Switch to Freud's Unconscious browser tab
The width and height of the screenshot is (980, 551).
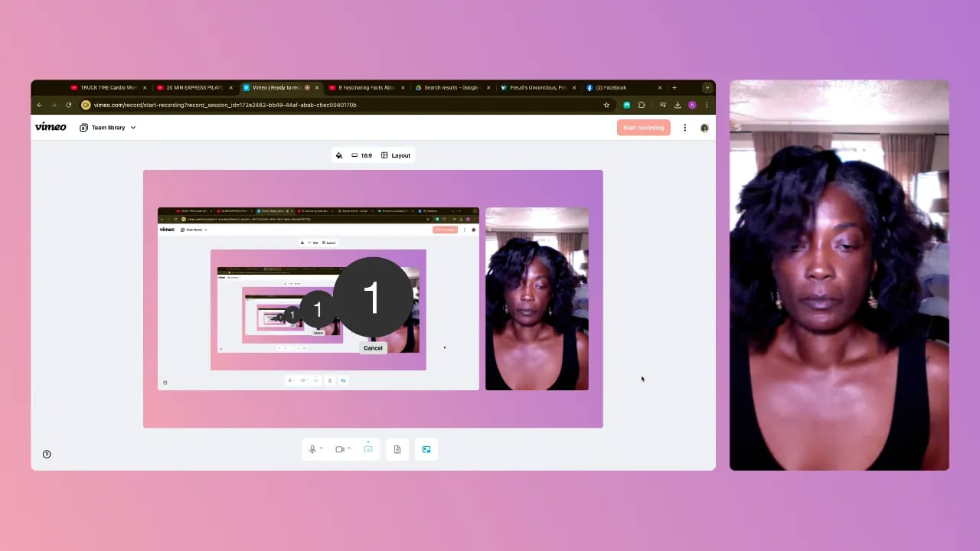coord(533,88)
